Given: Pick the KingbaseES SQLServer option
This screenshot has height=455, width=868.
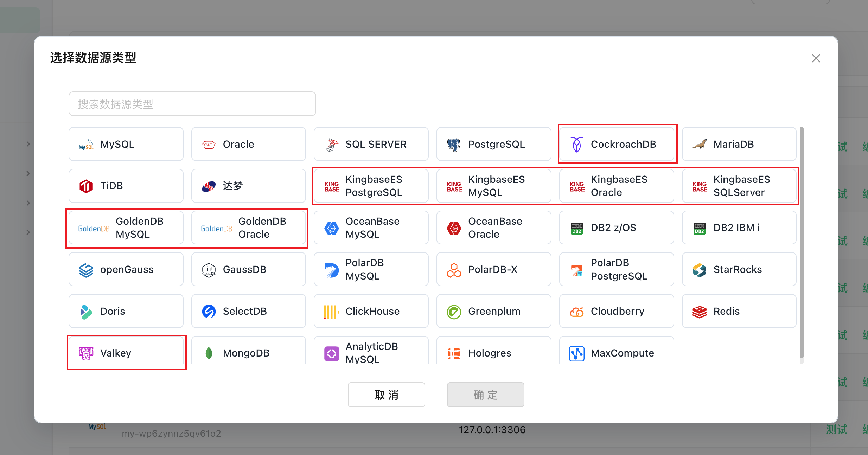Looking at the screenshot, I should [x=739, y=186].
